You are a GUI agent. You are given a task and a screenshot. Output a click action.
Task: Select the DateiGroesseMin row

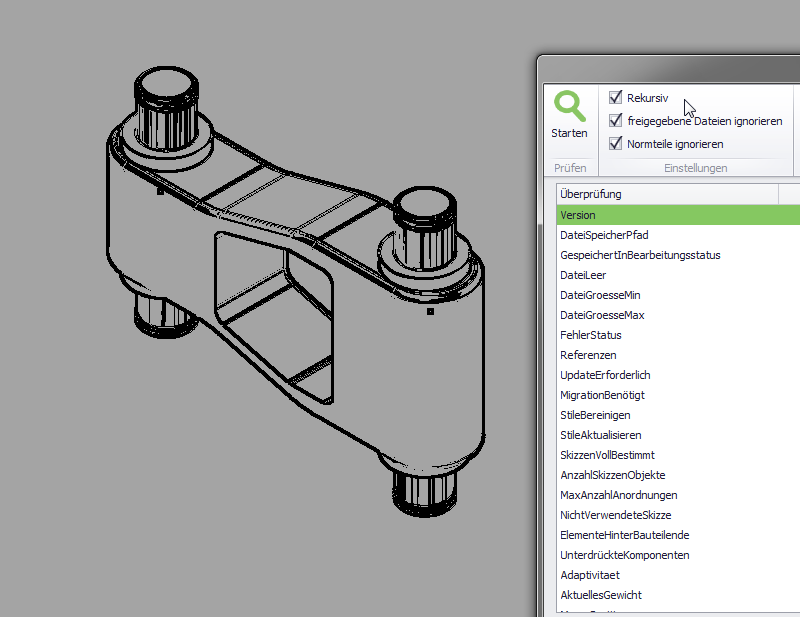[x=678, y=295]
